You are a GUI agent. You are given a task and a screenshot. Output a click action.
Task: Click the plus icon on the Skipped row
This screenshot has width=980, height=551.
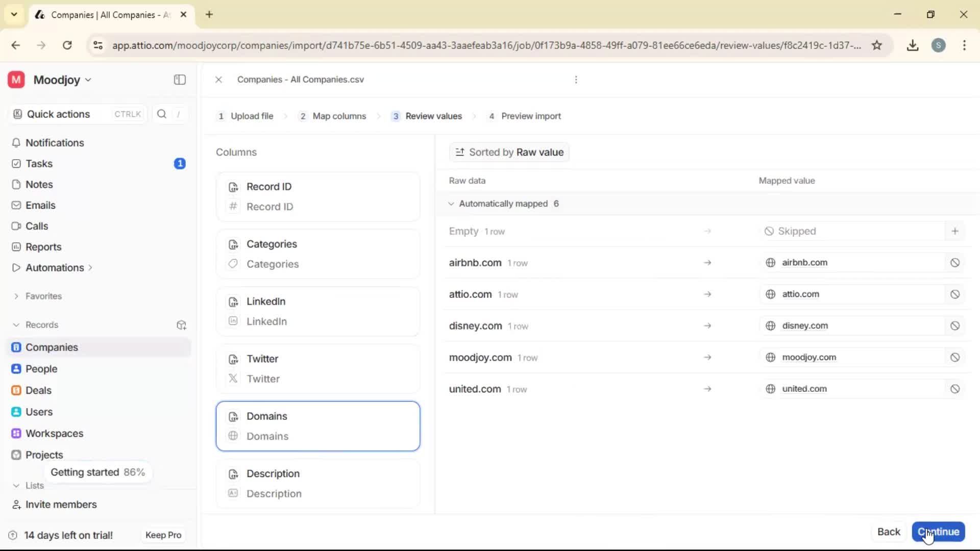point(955,231)
